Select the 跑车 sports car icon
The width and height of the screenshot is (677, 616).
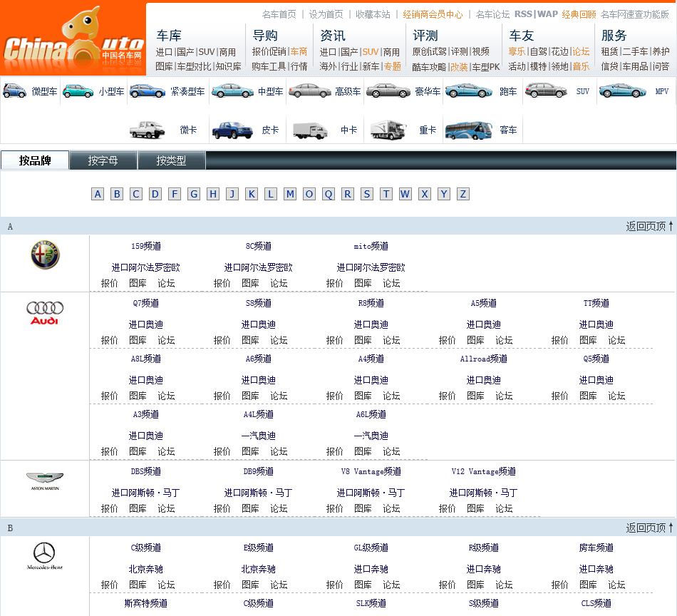pyautogui.click(x=468, y=91)
